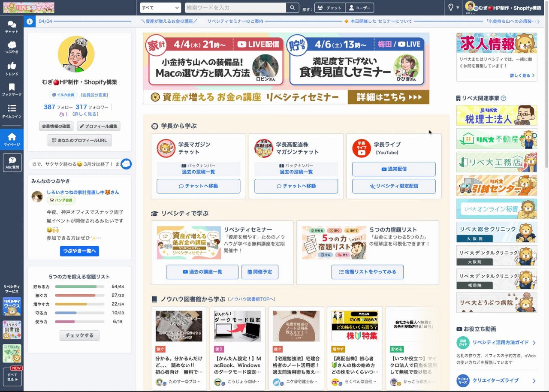Image resolution: width=549 pixels, height=392 pixels.
Task: Click the リベシティ logo at top left
Action: point(29,8)
